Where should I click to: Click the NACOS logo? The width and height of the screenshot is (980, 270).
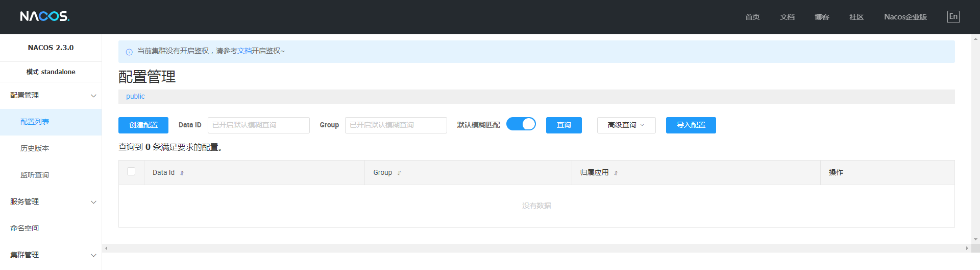point(45,16)
